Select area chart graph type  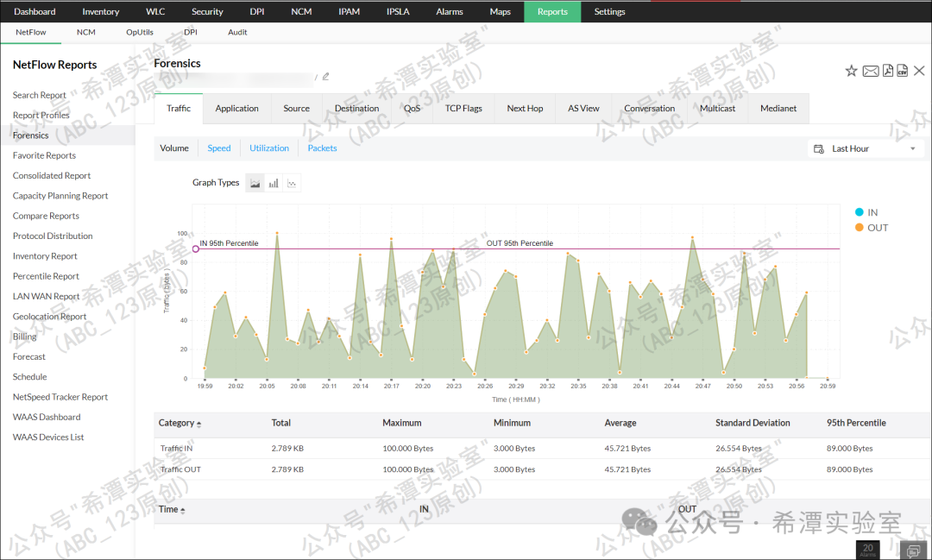click(255, 183)
